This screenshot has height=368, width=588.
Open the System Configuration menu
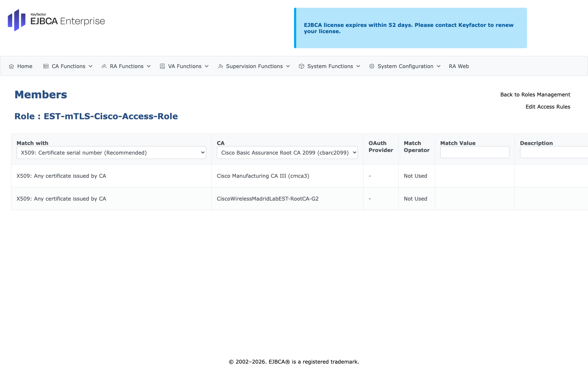tap(405, 66)
